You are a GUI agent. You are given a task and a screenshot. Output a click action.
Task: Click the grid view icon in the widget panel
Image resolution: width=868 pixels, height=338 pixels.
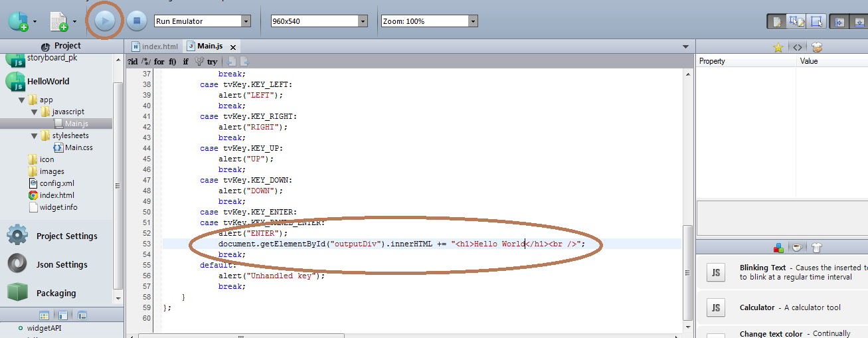[44, 315]
